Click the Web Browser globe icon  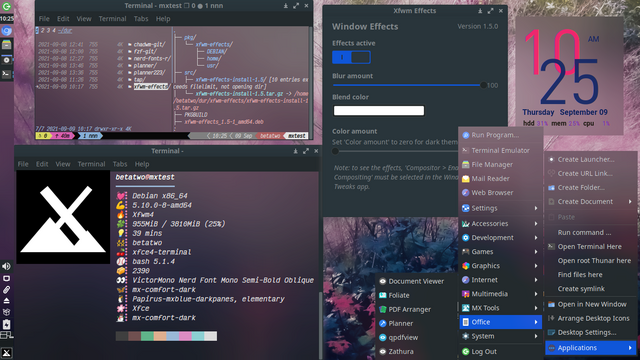pos(465,193)
